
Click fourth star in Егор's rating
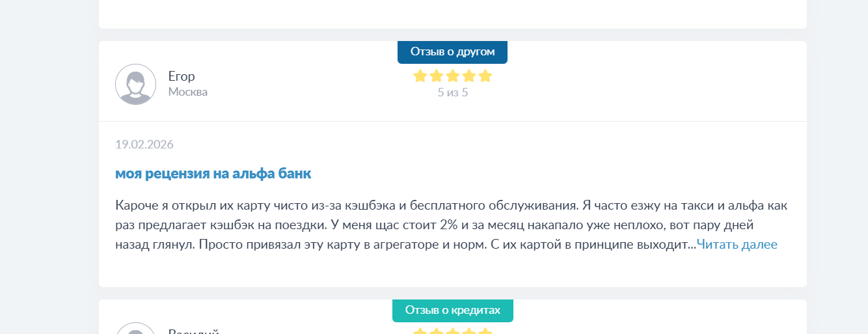pyautogui.click(x=469, y=76)
